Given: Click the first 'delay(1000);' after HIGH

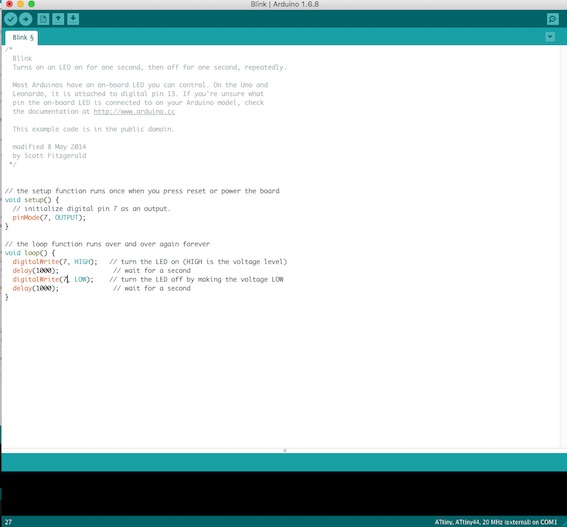Looking at the screenshot, I should click(35, 271).
